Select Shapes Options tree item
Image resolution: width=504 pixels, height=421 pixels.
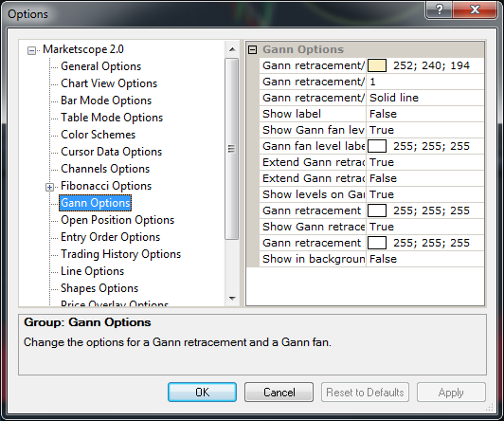pos(99,288)
